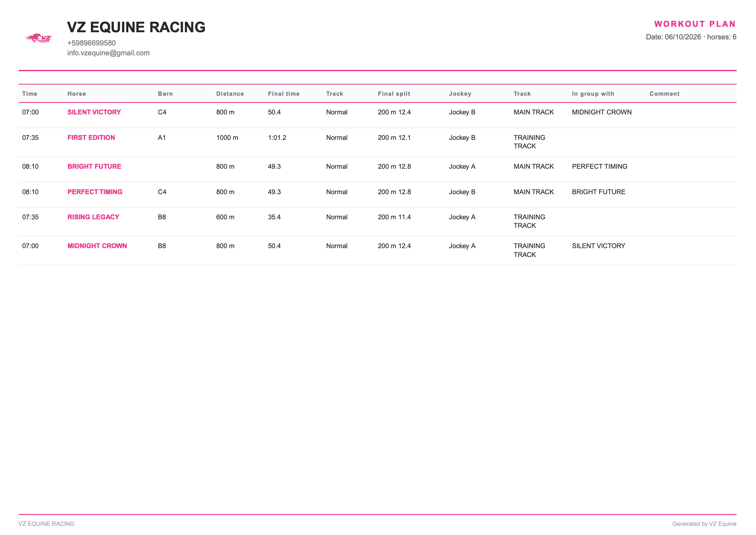Screen dimensions: 756x535
Task: Click the 200 m 11.4 final split cell
Action: 394,217
